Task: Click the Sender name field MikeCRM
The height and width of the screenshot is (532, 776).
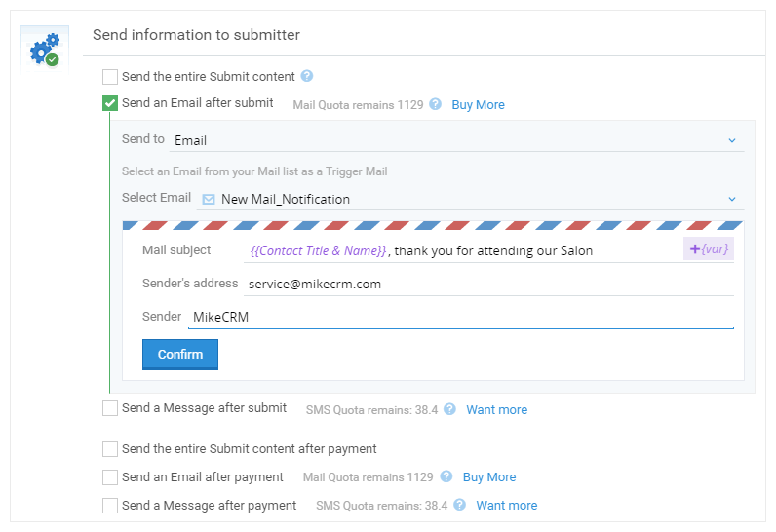Action: pyautogui.click(x=461, y=317)
